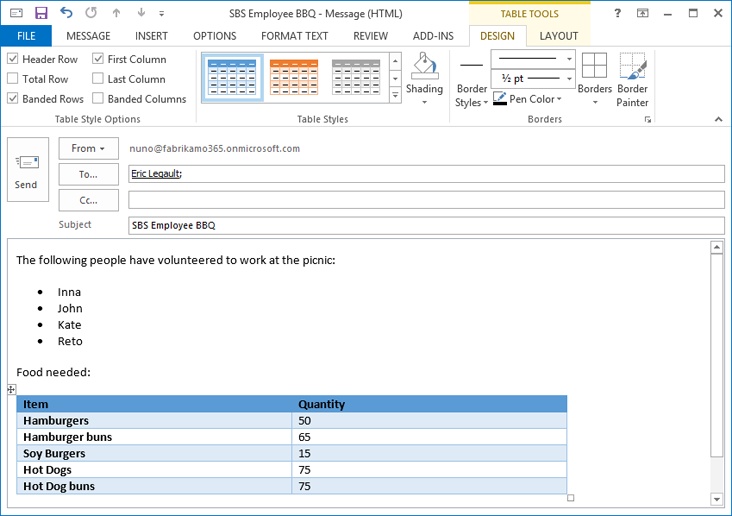Click in the Cc input field
This screenshot has width=732, height=516.
point(426,200)
